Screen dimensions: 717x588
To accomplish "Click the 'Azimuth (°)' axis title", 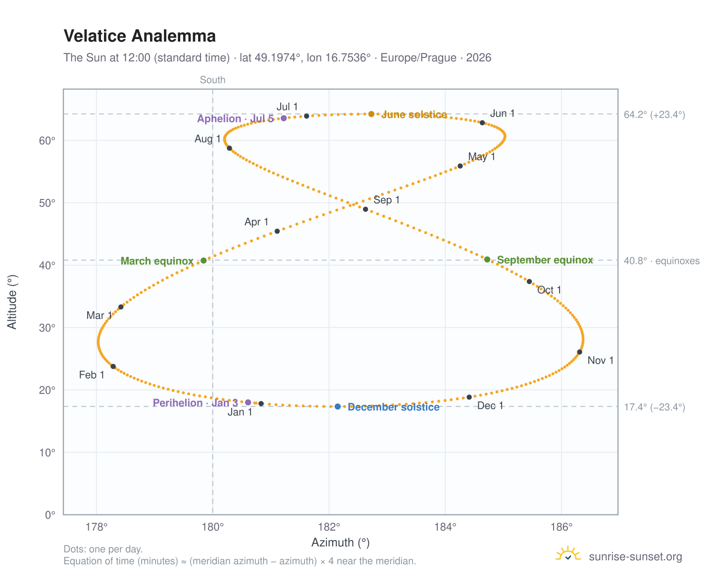I will (341, 543).
